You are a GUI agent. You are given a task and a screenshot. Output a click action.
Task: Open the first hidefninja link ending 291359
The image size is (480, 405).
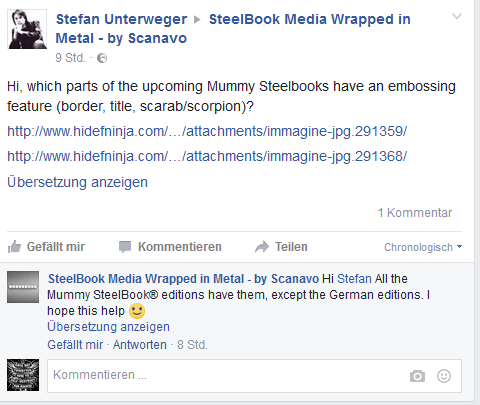pyautogui.click(x=207, y=131)
